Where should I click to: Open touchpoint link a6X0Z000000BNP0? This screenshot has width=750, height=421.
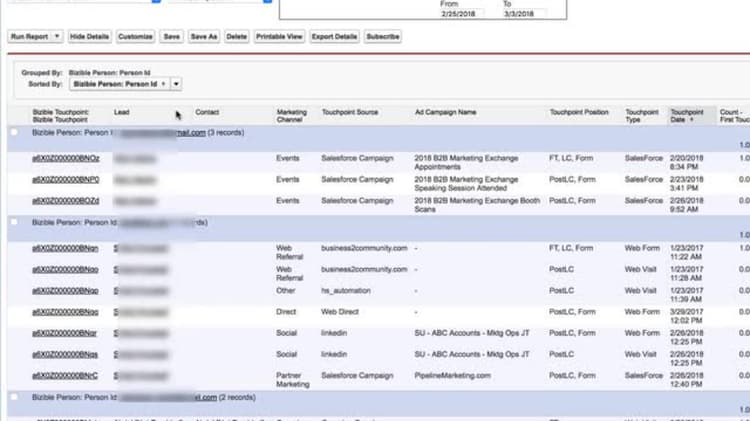[66, 179]
